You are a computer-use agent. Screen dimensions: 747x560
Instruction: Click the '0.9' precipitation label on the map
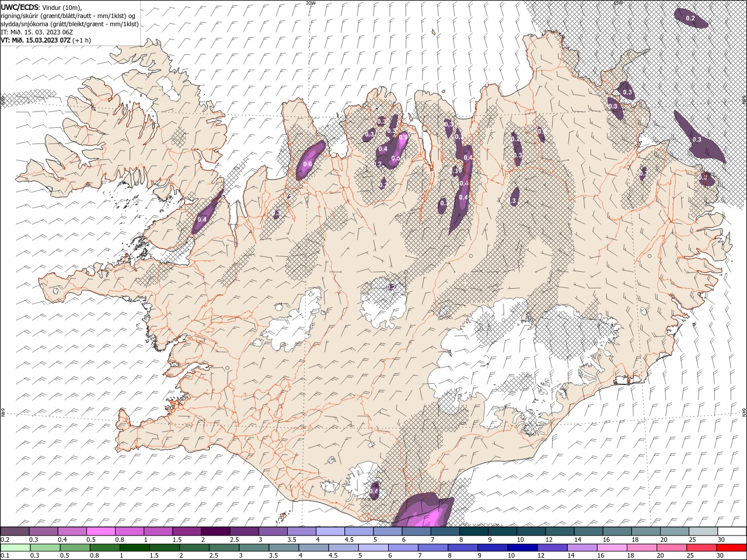pyautogui.click(x=403, y=137)
